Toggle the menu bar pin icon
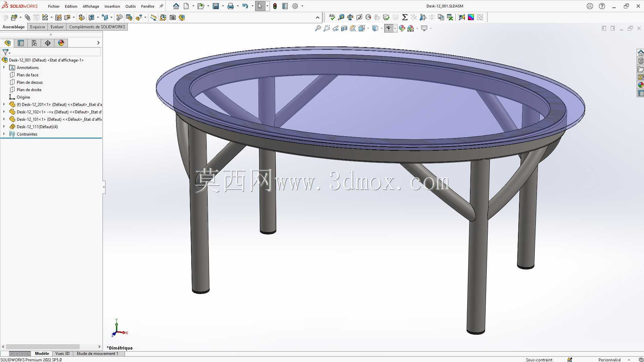The width and height of the screenshot is (644, 362). (x=161, y=6)
